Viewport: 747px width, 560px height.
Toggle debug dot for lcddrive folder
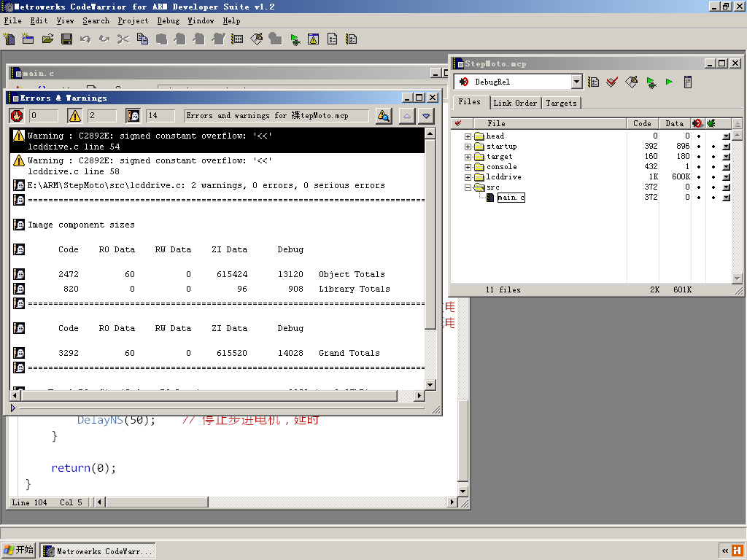713,177
